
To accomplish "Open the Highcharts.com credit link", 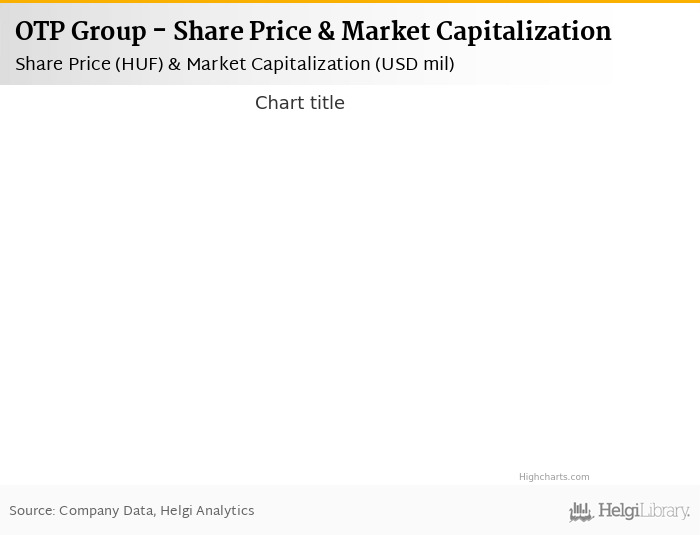I will tap(553, 477).
